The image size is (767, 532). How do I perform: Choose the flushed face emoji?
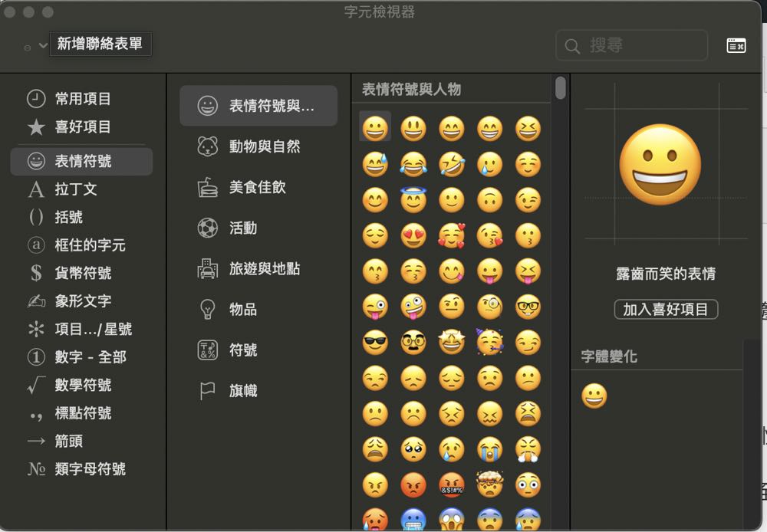point(528,485)
